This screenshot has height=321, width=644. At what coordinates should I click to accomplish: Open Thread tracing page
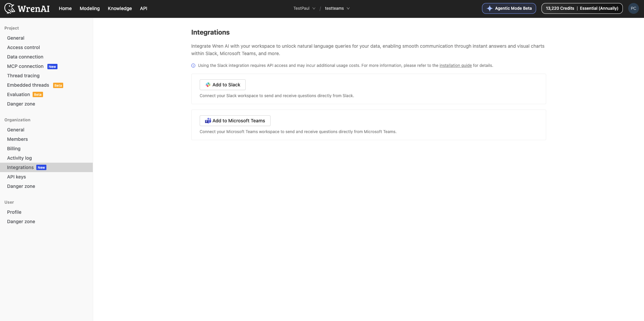point(46,76)
